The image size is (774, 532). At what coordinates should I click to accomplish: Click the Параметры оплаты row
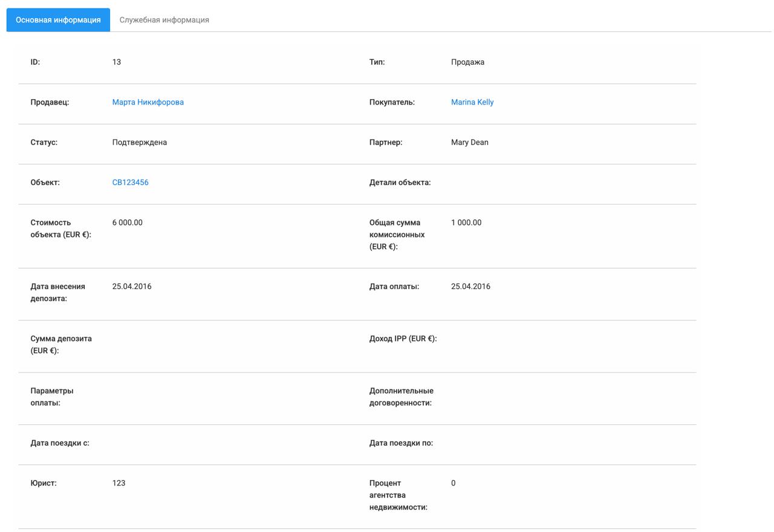tap(151, 397)
